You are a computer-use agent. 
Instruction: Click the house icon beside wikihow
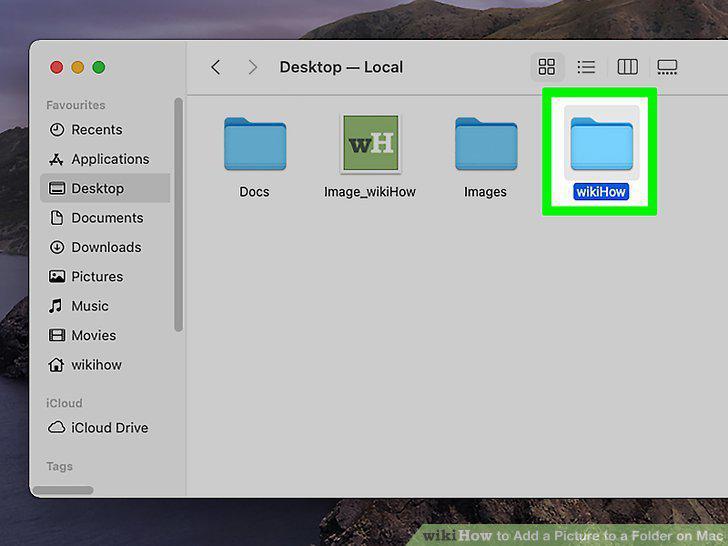tap(56, 365)
